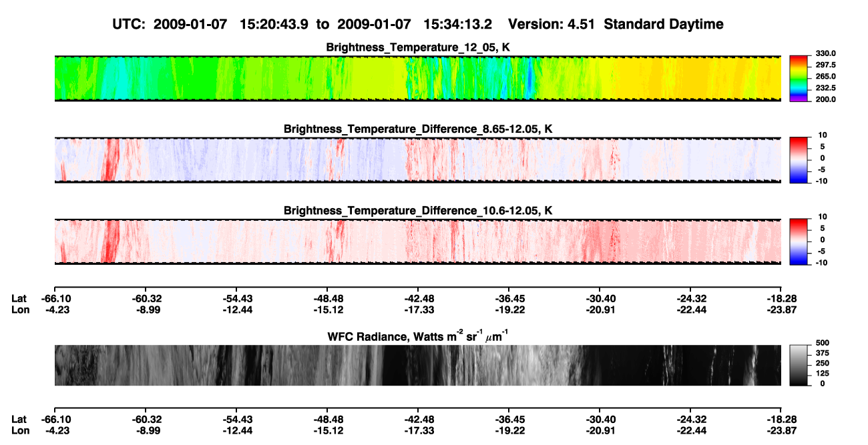Click longitude -20.91 on the upper axis

coord(600,309)
